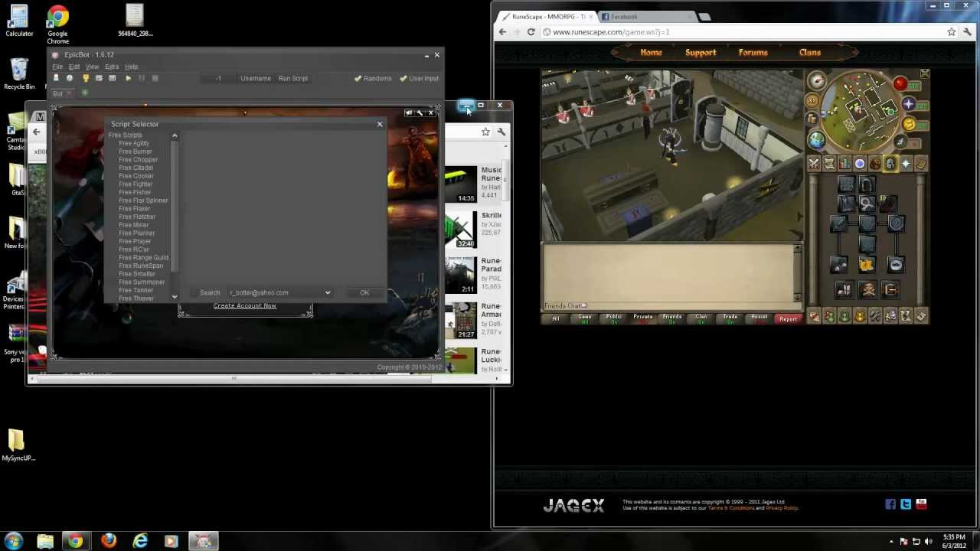Viewport: 980px width, 551px height.
Task: Open the account email dropdown in Script Selector
Action: click(328, 292)
